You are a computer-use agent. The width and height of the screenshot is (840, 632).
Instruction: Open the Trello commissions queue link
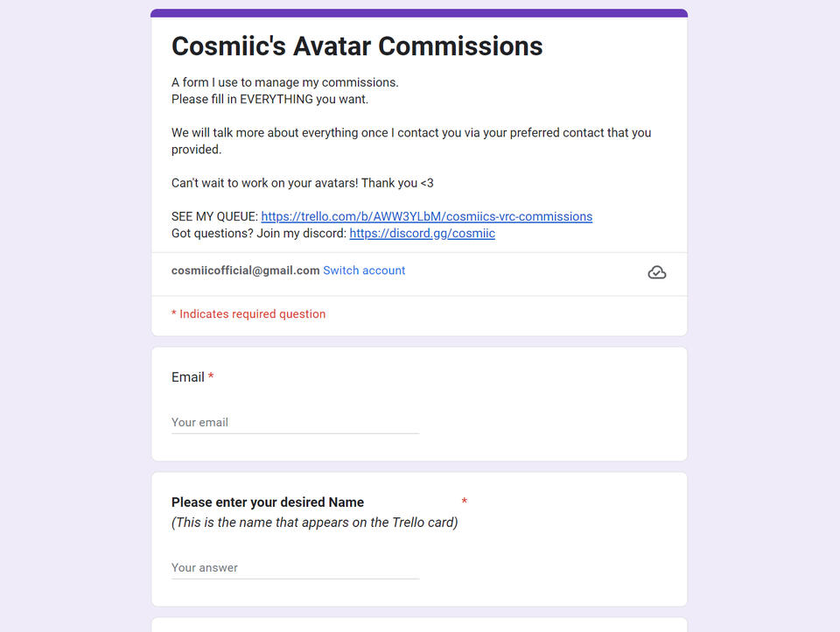[426, 216]
